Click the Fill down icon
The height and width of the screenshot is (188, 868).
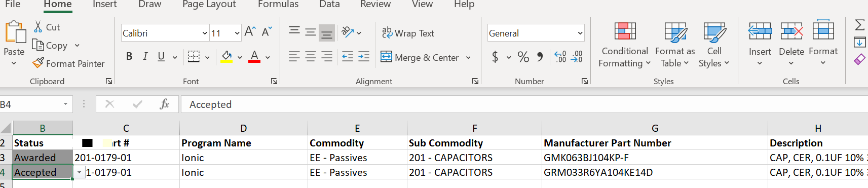pyautogui.click(x=860, y=42)
